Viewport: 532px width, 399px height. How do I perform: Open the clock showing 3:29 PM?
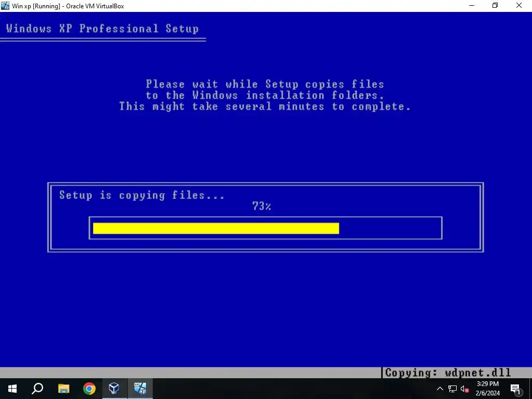tap(487, 384)
